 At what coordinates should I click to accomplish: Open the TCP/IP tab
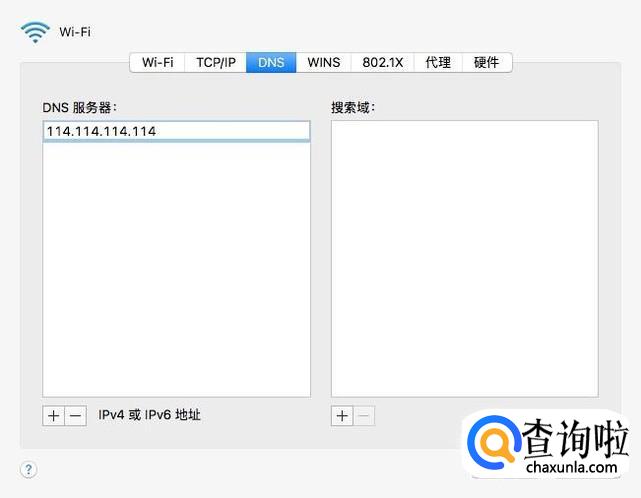click(215, 63)
